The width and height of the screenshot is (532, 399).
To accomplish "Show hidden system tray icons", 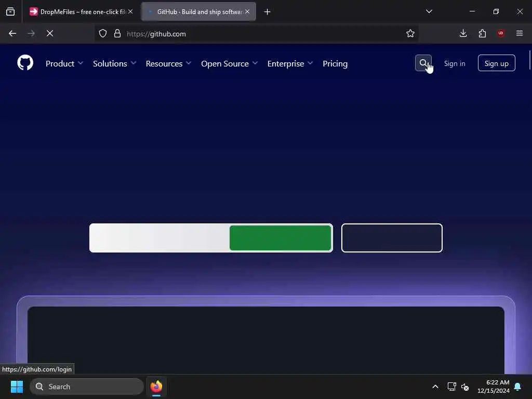I will 435,387.
